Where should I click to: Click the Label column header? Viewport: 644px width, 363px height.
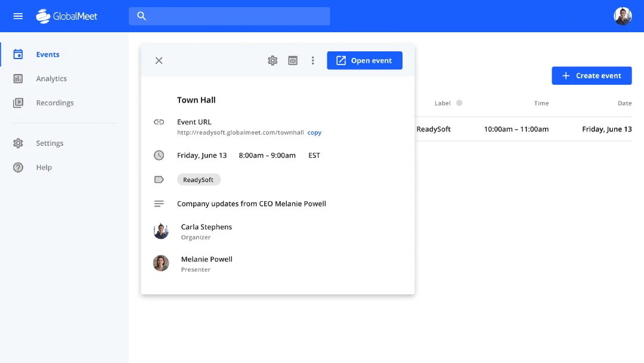pos(442,103)
